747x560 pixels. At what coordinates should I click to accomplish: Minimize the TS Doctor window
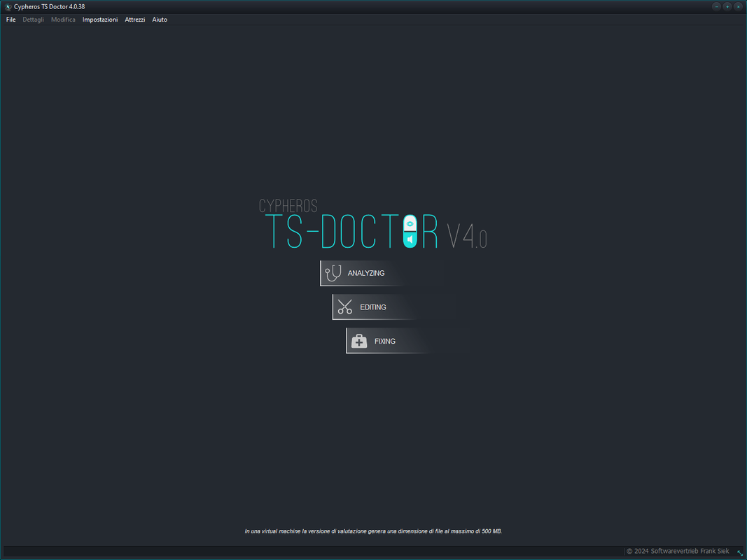[716, 7]
